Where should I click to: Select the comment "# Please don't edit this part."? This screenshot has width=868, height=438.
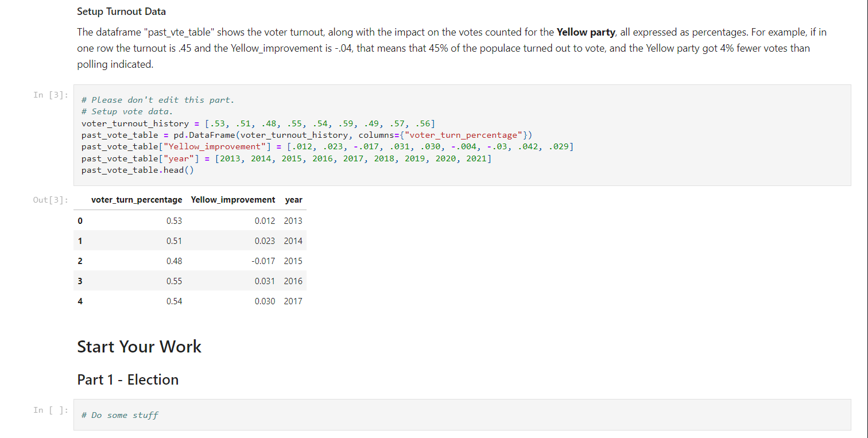click(158, 99)
